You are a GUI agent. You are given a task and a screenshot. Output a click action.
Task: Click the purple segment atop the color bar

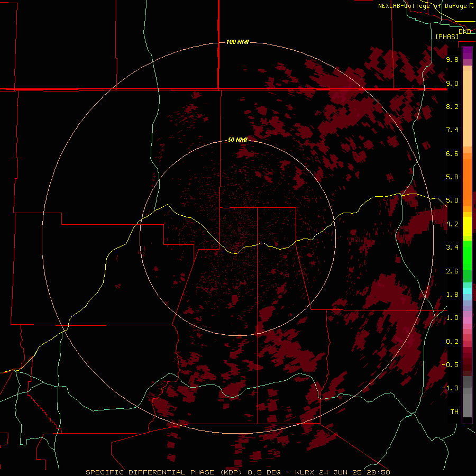coord(467,53)
